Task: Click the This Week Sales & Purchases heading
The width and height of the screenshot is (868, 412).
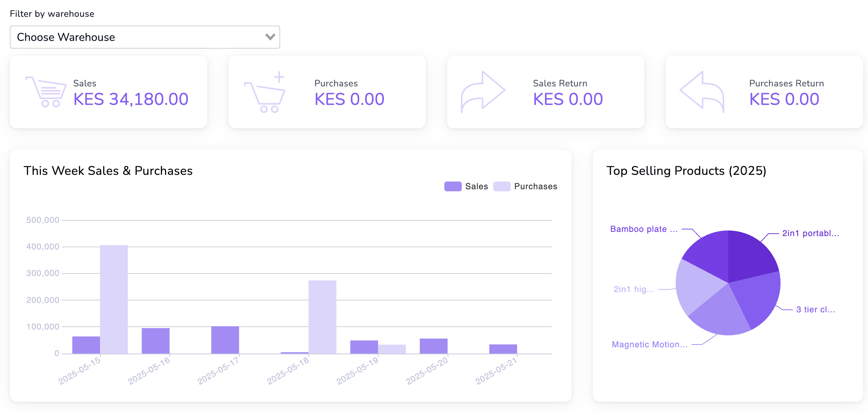Action: point(108,171)
